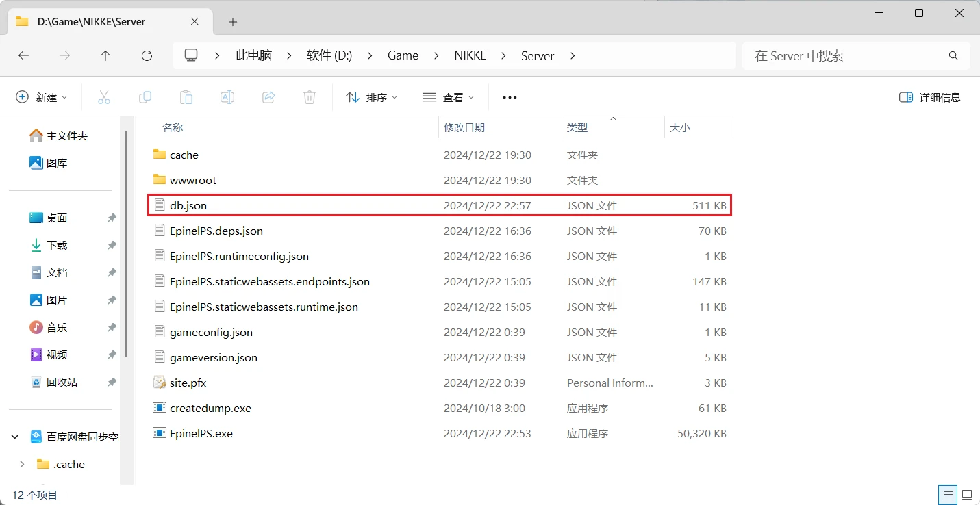Screen dimensions: 980x505
Task: Open the See more (...) toolbar icon
Action: 509,96
